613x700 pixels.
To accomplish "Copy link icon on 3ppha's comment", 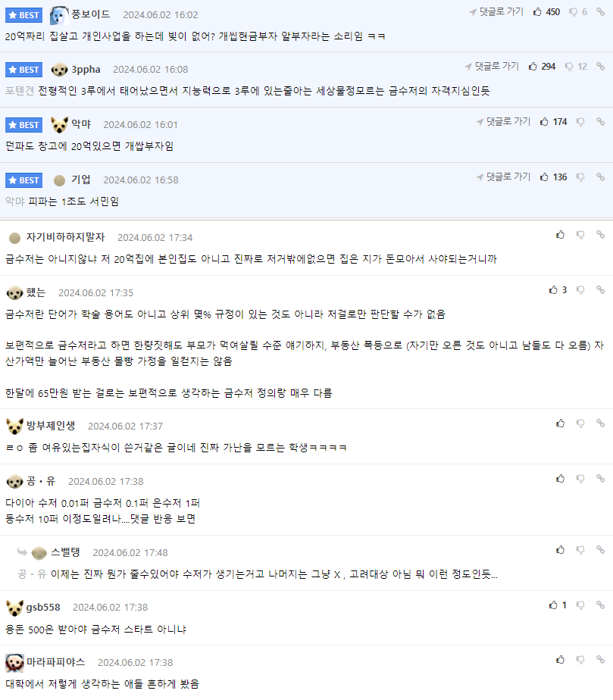I will (600, 67).
